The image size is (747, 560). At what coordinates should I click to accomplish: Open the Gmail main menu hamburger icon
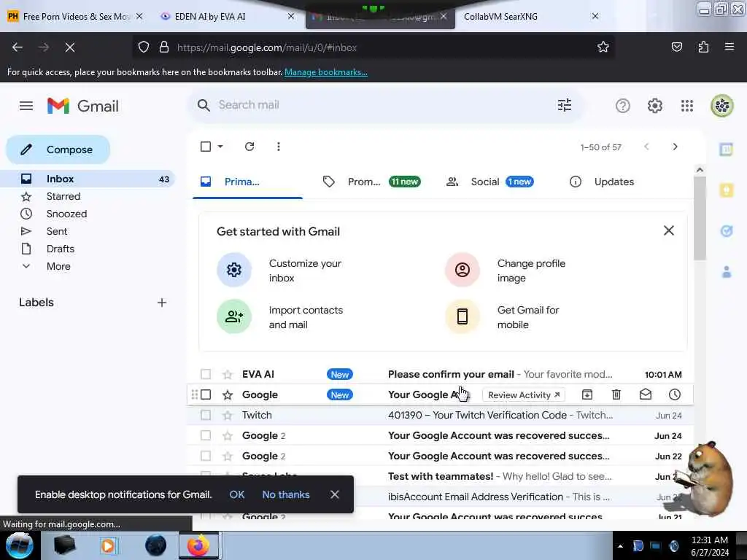point(26,106)
